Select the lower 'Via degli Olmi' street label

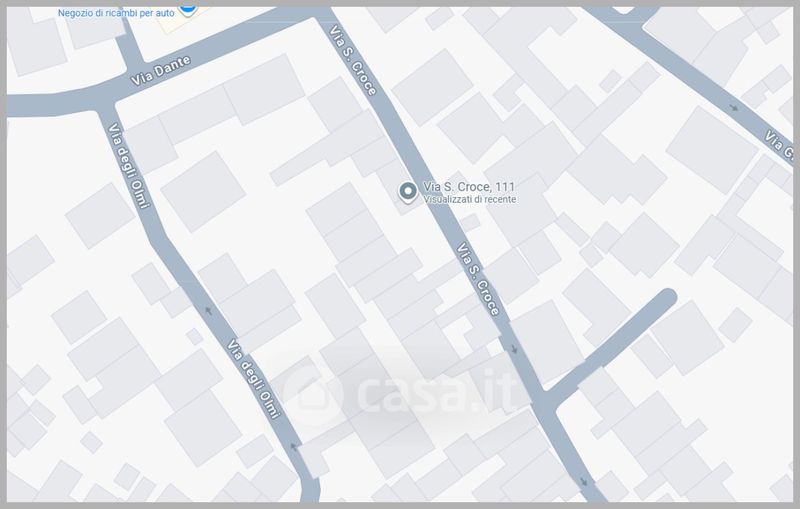[252, 379]
